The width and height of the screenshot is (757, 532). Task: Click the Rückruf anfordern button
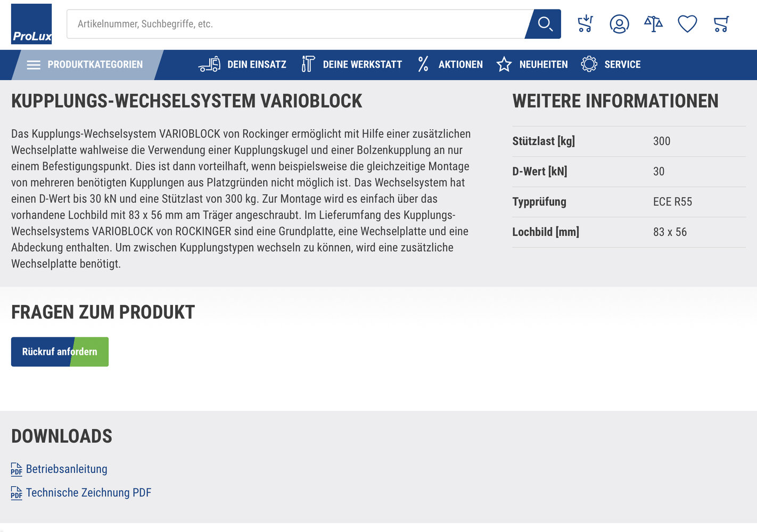coord(60,352)
